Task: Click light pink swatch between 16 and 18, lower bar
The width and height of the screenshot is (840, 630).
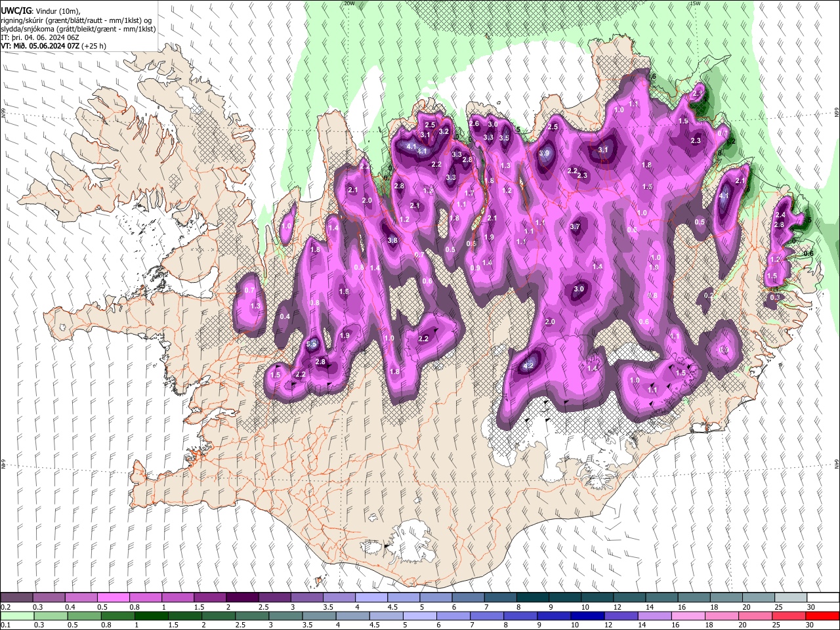Action: (x=687, y=616)
